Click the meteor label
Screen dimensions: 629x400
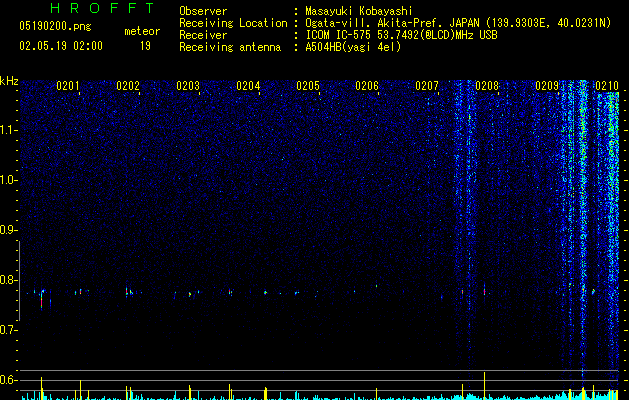click(142, 31)
